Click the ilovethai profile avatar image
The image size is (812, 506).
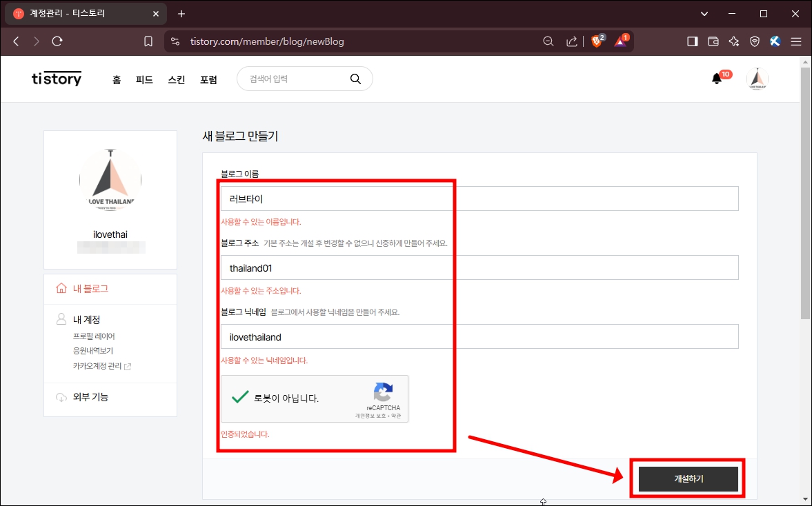pos(110,178)
